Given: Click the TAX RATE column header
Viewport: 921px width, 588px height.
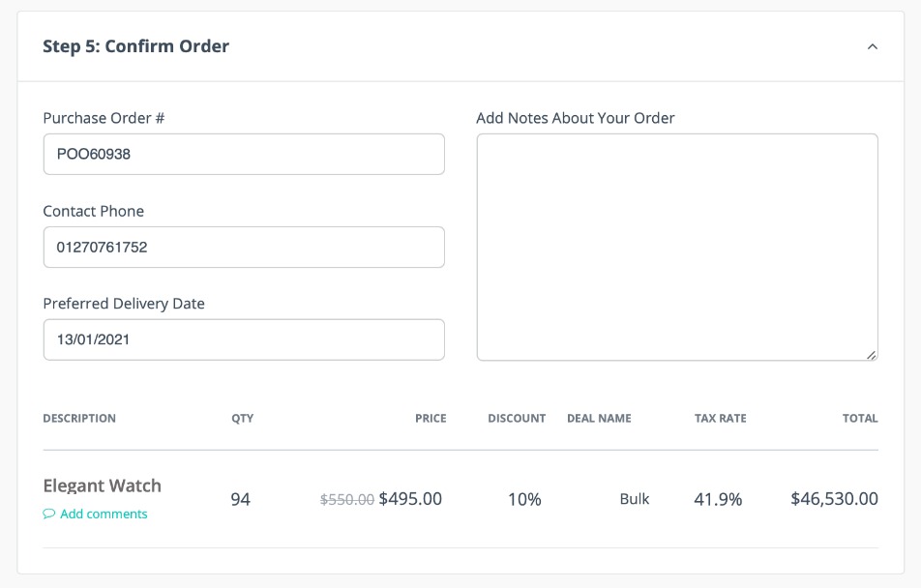Looking at the screenshot, I should coord(720,419).
